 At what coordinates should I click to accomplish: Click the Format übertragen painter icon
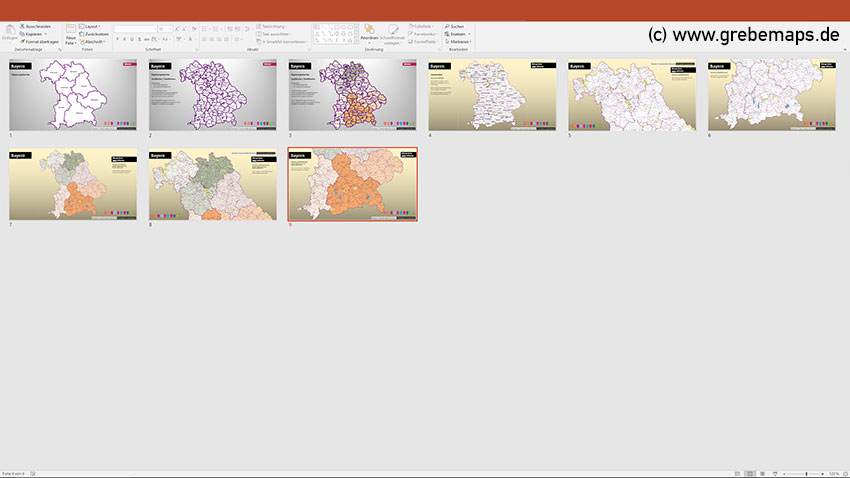tap(22, 41)
